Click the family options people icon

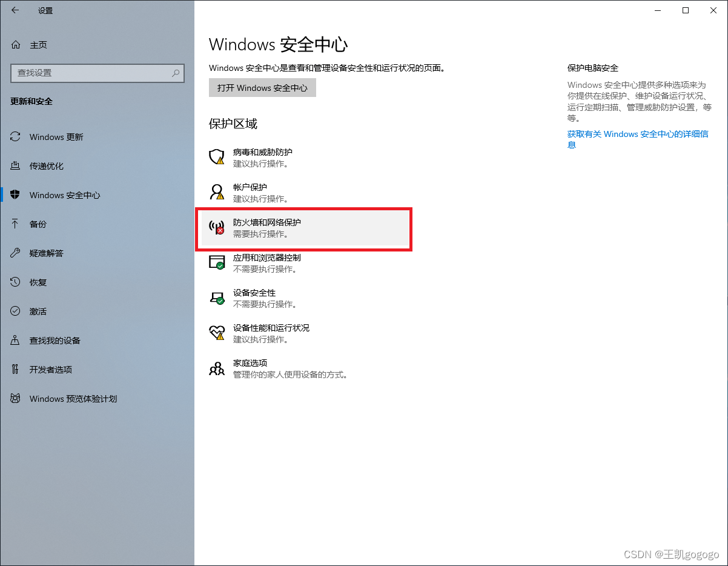tap(217, 368)
